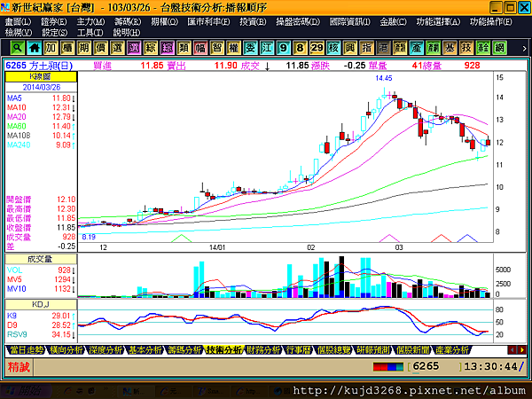Screen dimensions: 532x399
Task: Open the cyan 核 toolbar icon
Action: pyautogui.click(x=333, y=48)
